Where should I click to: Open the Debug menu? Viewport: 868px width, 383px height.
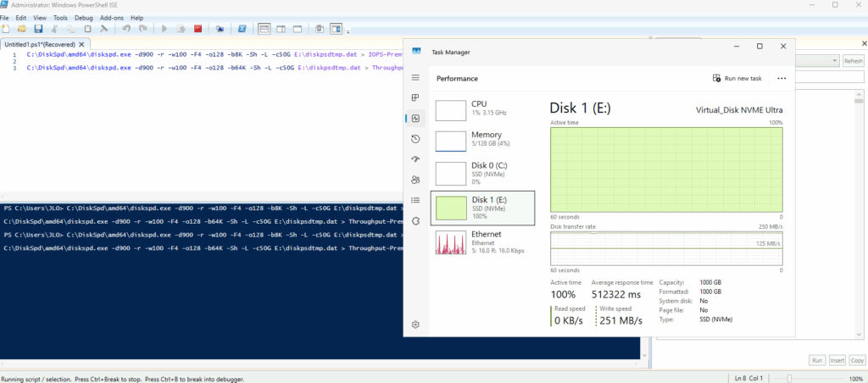pyautogui.click(x=84, y=17)
